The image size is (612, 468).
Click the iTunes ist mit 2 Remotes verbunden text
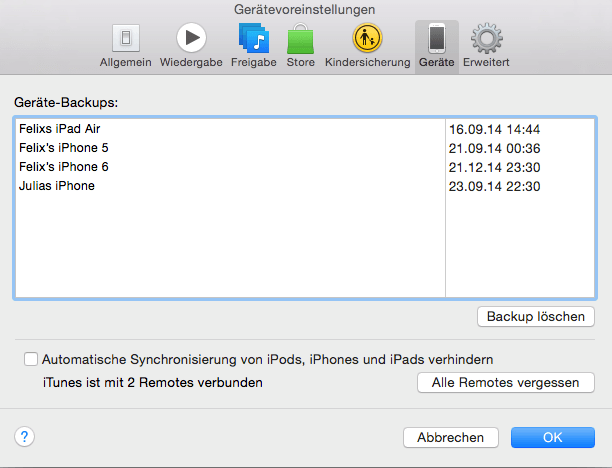click(153, 383)
